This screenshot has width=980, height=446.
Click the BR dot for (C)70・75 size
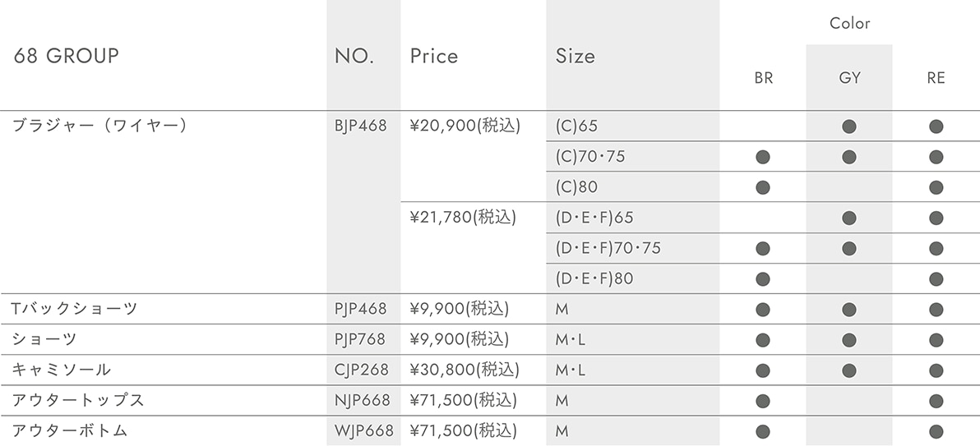[762, 157]
